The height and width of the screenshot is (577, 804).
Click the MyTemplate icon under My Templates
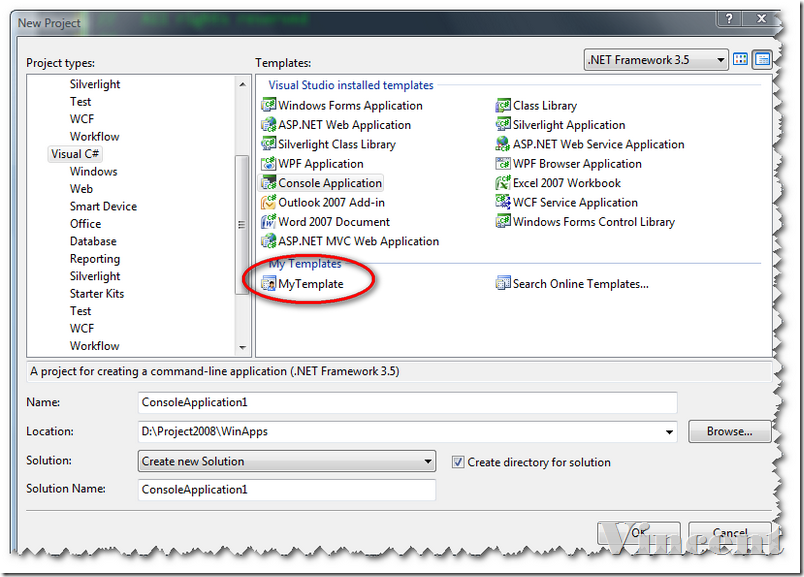pyautogui.click(x=268, y=284)
